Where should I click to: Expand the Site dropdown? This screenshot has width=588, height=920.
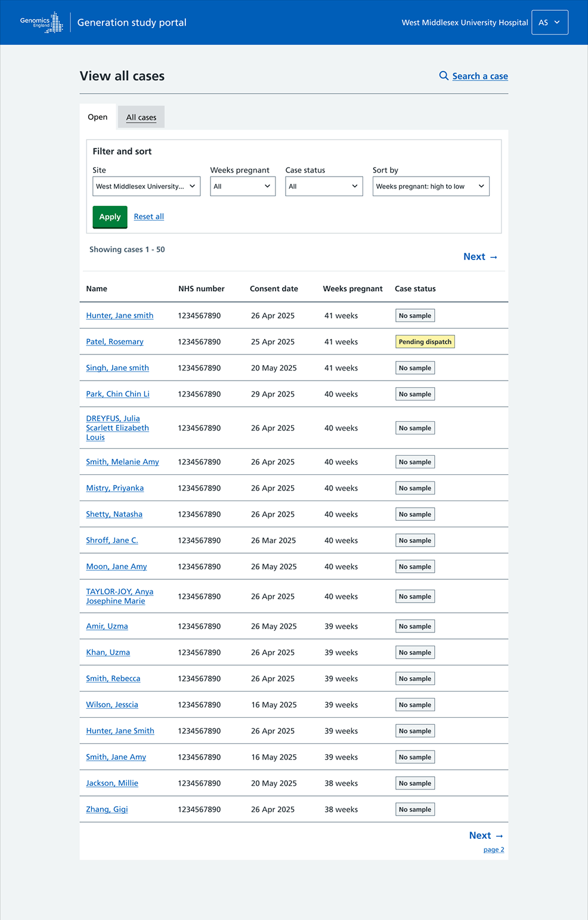[146, 186]
